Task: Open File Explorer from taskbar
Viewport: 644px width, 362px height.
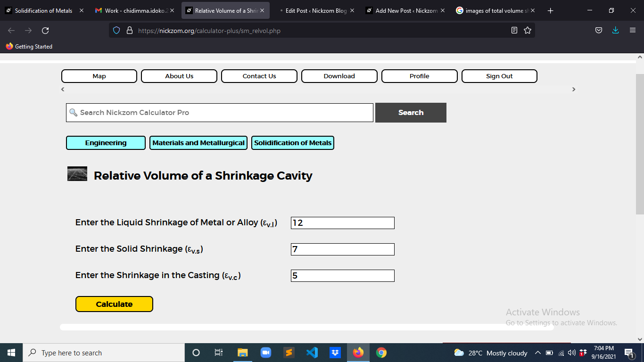Action: point(243,353)
